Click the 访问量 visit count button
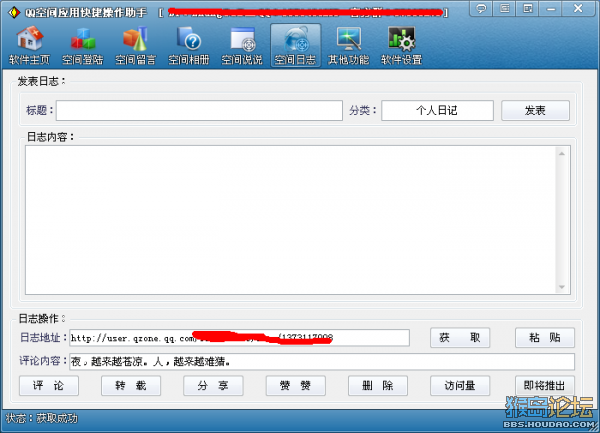Screen dimensions: 600x433 [460, 386]
